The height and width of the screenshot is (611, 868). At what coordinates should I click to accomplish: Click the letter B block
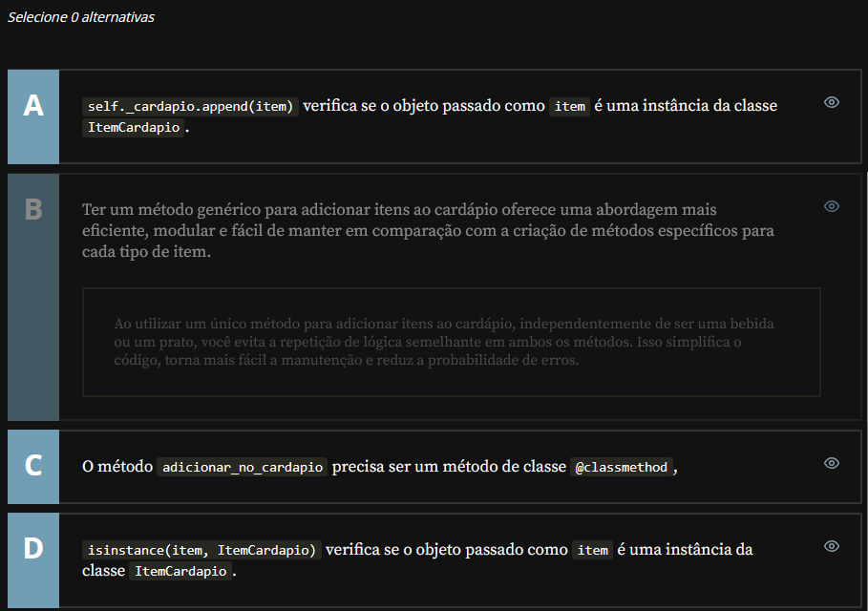click(33, 296)
